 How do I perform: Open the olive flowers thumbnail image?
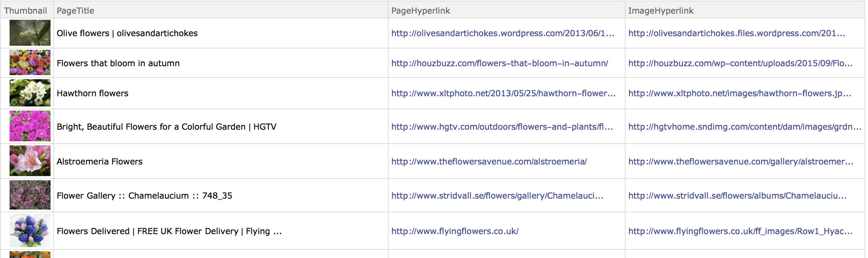(30, 33)
